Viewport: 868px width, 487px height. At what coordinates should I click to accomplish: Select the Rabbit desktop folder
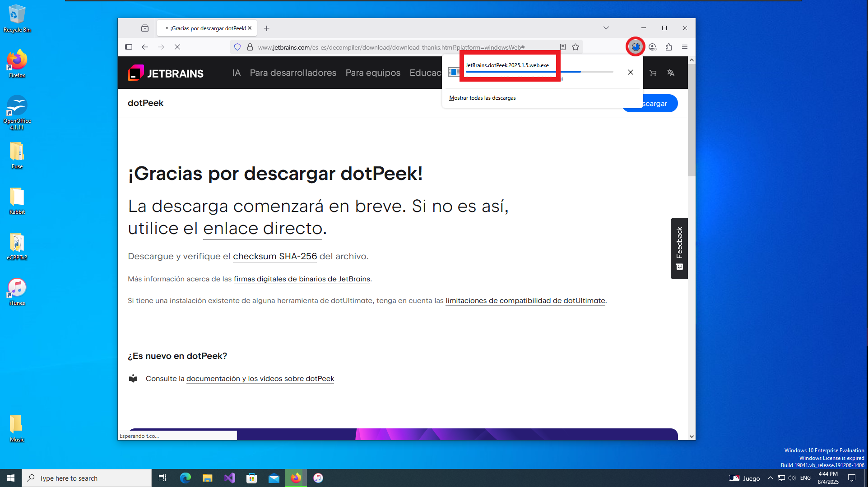pos(17,201)
